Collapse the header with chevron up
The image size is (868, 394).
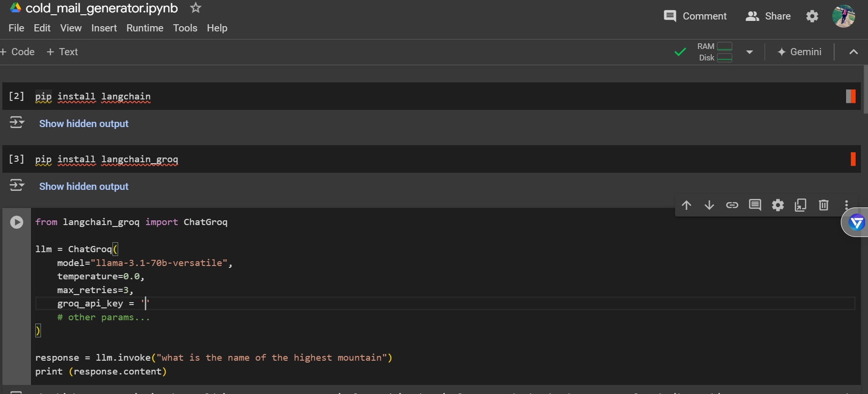click(x=854, y=52)
